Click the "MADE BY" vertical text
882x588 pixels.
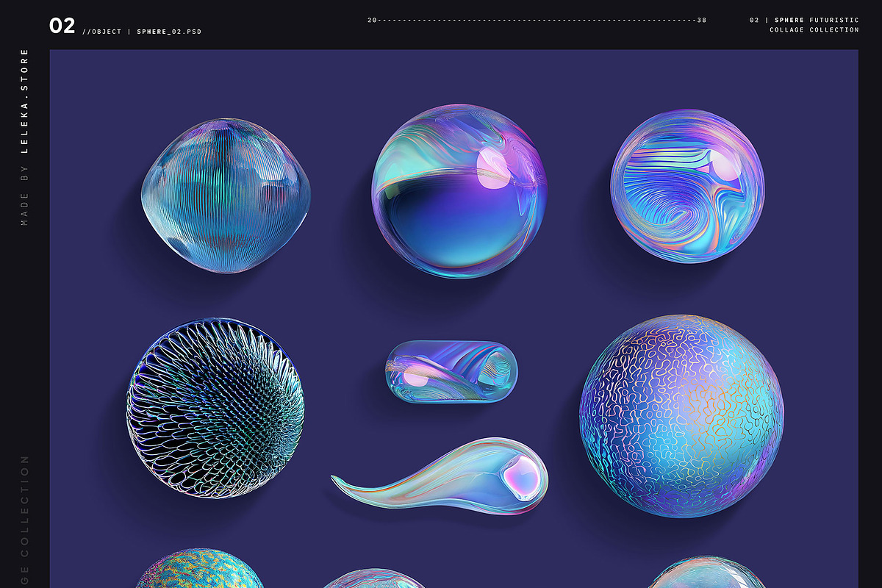tap(24, 196)
